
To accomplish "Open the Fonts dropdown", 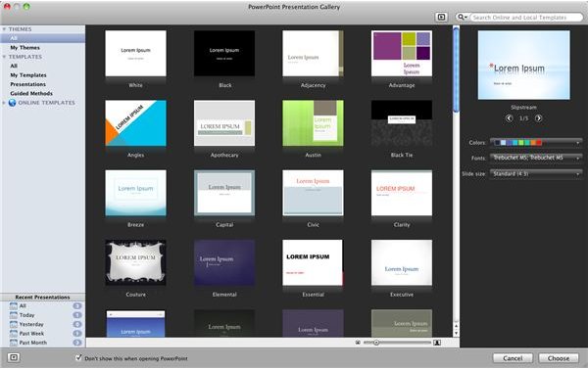I will (536, 159).
